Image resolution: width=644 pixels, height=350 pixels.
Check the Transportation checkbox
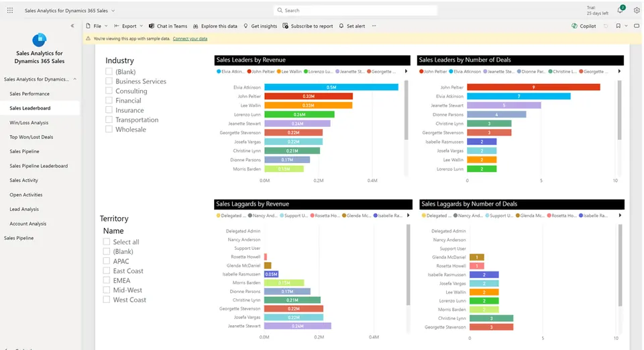tap(109, 120)
